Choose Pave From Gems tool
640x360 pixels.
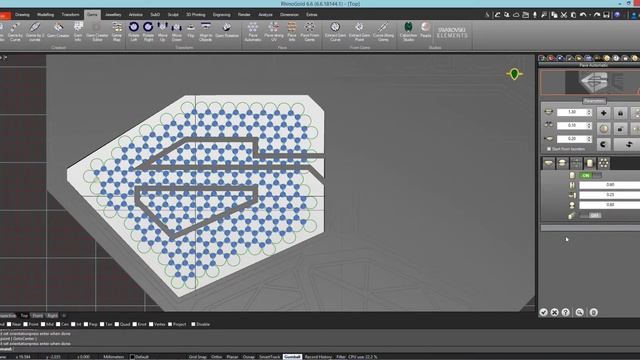(309, 31)
